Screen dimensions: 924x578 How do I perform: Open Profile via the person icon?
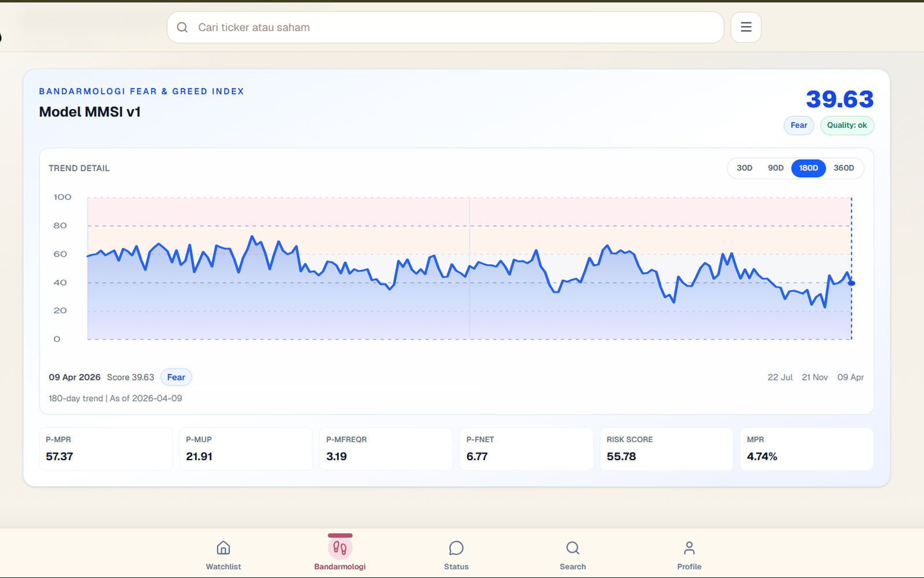click(x=689, y=548)
